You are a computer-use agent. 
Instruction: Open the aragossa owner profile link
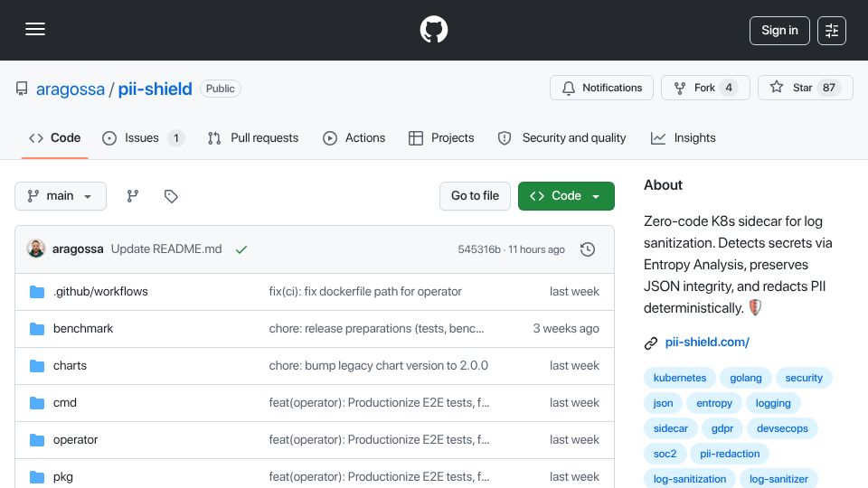coord(71,89)
